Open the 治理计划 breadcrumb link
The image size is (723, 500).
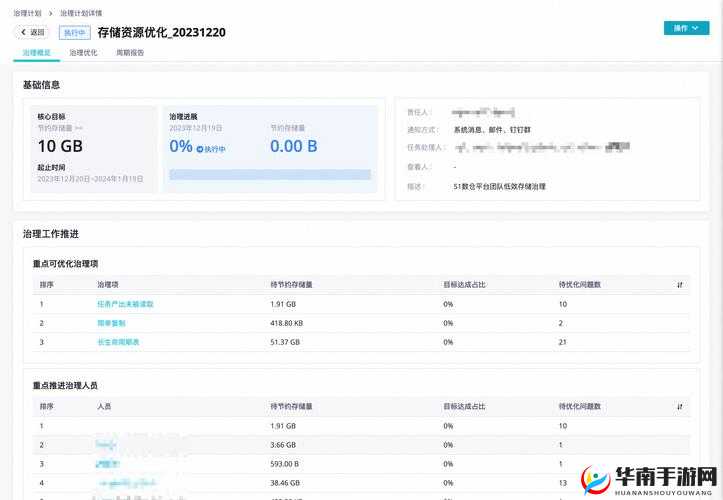[27, 13]
